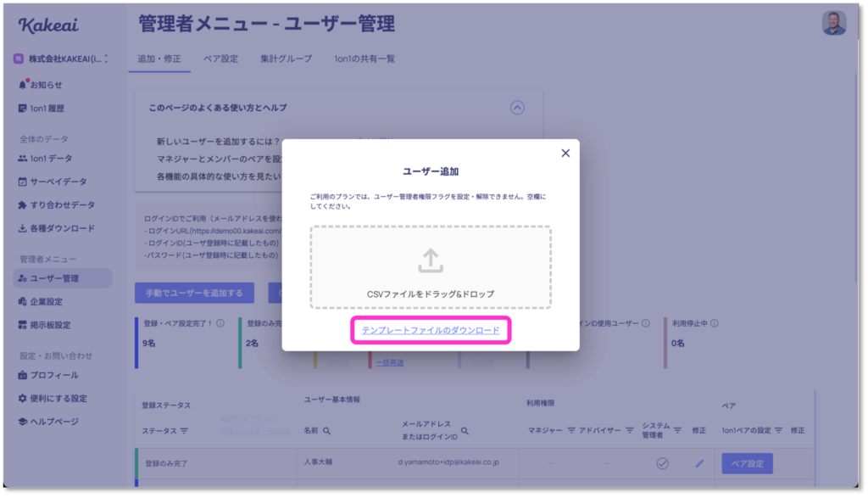The height and width of the screenshot is (498, 868).
Task: Click テンプレートファイルのダウンロード link
Action: [x=431, y=330]
